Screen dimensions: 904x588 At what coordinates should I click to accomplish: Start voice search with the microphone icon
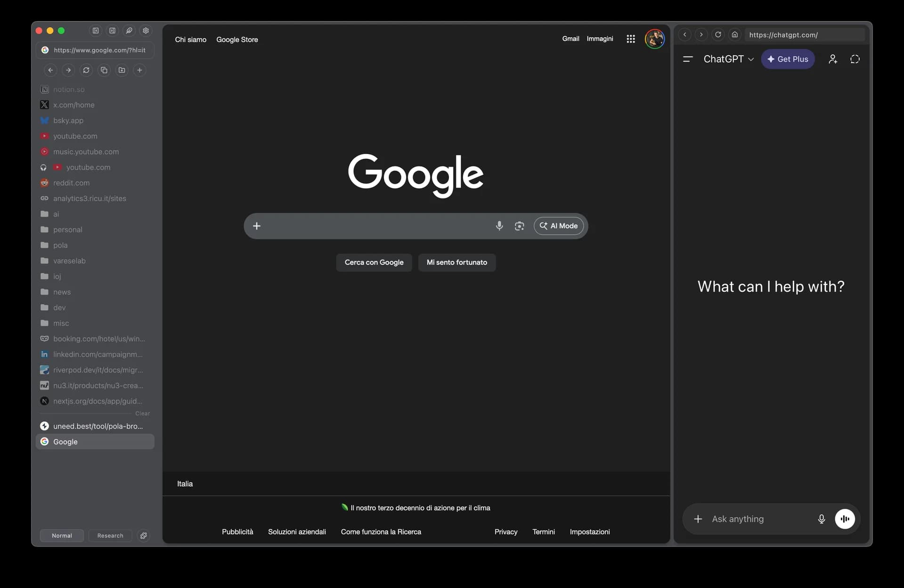499,226
